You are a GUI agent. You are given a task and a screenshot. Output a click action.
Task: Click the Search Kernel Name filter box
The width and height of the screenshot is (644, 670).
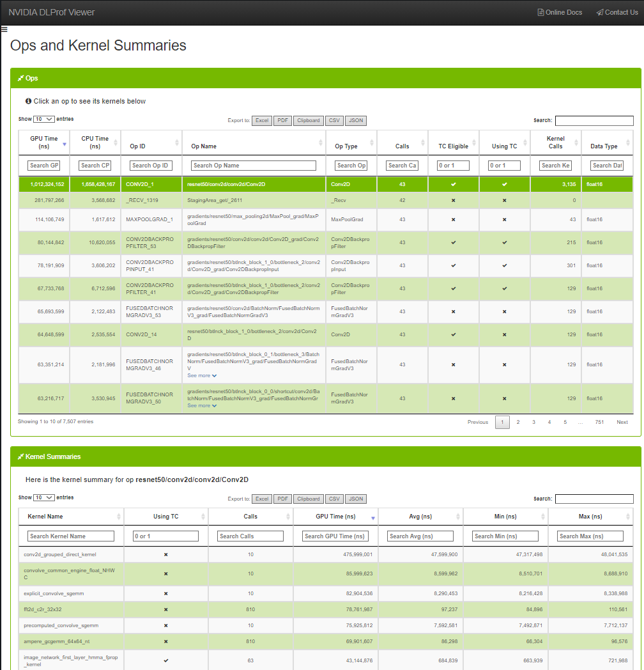pyautogui.click(x=71, y=536)
